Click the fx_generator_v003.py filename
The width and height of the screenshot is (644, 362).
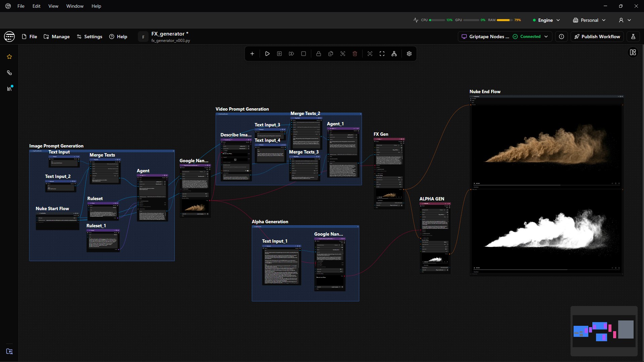[171, 41]
